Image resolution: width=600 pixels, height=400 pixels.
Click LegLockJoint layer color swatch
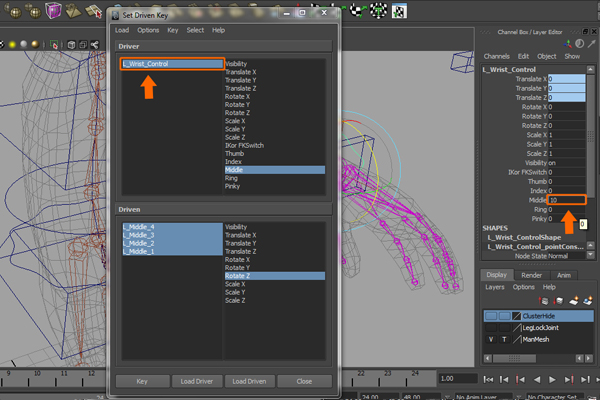point(517,328)
